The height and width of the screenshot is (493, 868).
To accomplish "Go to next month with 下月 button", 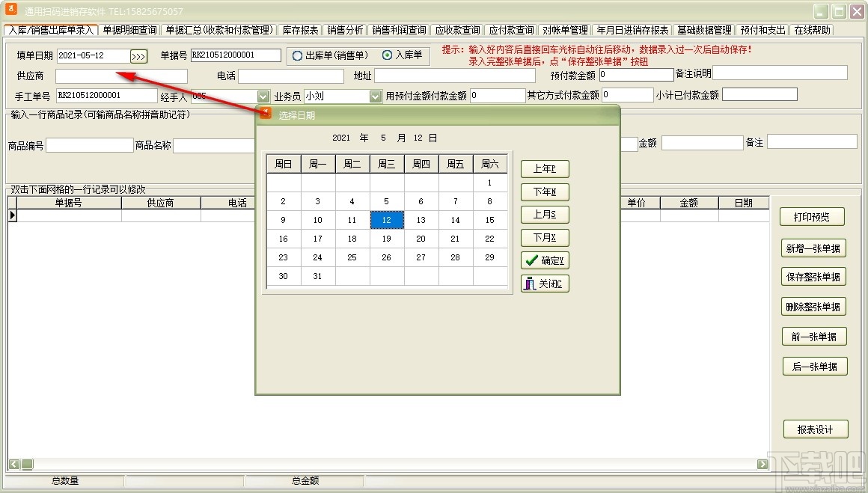I will pos(545,237).
